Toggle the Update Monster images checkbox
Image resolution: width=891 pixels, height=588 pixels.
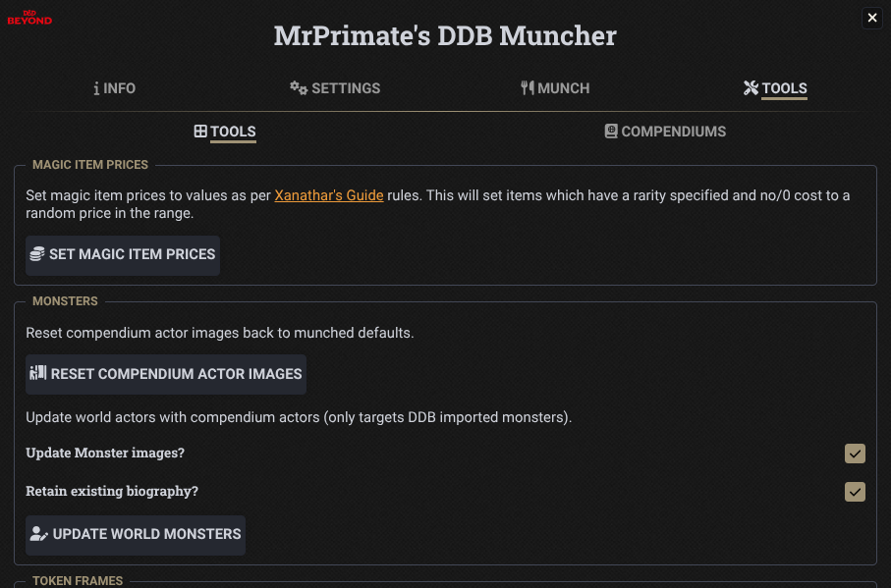tap(855, 454)
